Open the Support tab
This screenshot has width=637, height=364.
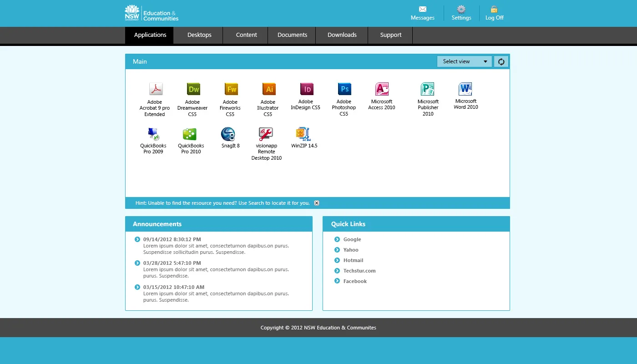coord(391,35)
